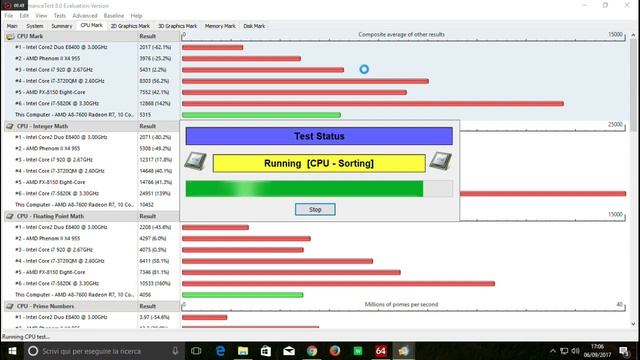Show hidden system tray icons
640x360 pixels.
[553, 351]
